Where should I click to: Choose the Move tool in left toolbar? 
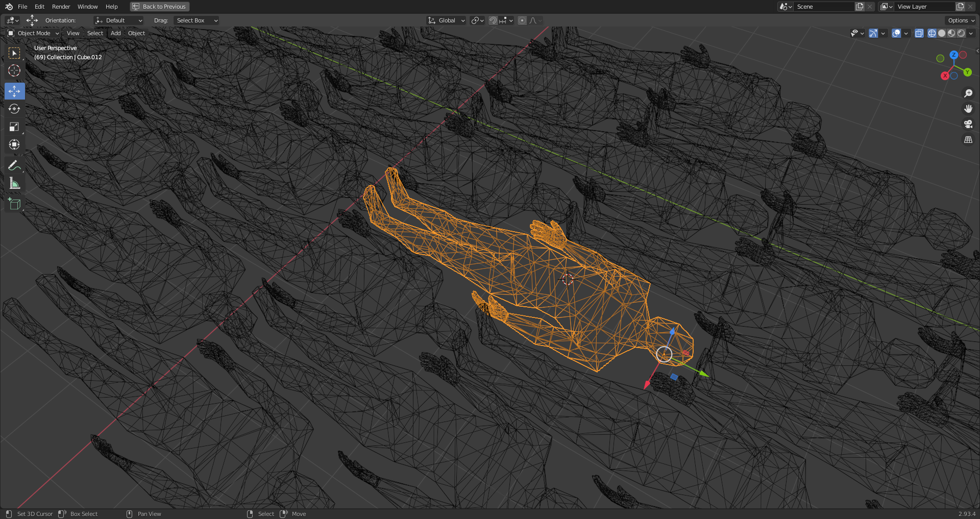pos(14,91)
